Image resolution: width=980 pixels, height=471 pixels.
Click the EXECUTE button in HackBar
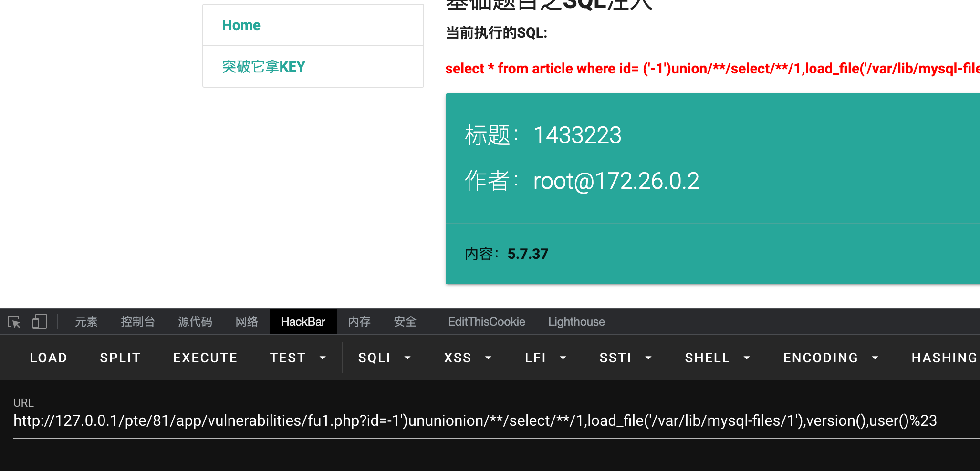pos(205,358)
